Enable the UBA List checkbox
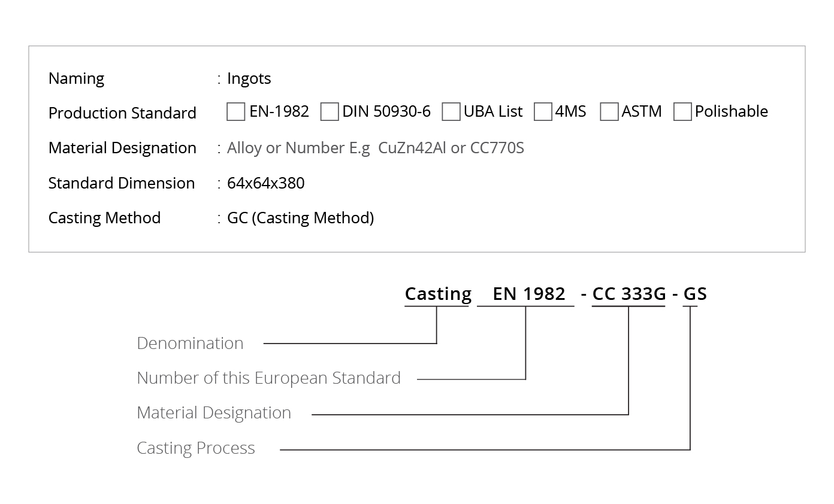Viewport: 834px width, 504px height. coord(451,112)
